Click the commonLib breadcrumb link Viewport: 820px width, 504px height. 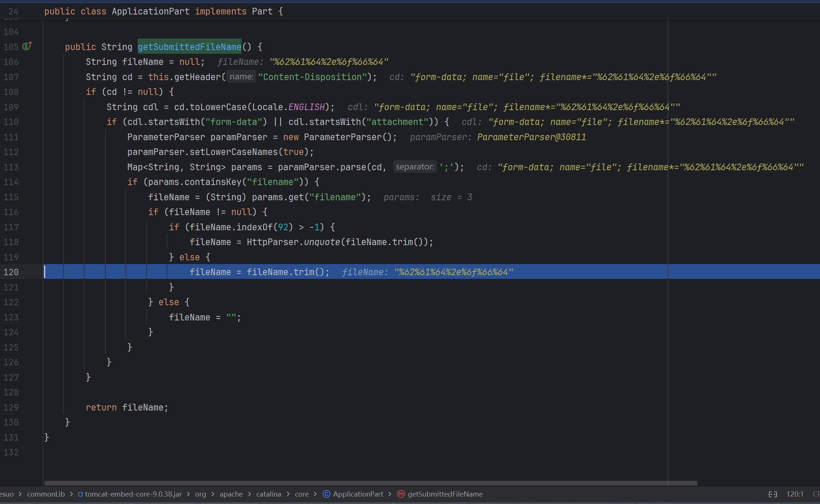click(x=46, y=494)
